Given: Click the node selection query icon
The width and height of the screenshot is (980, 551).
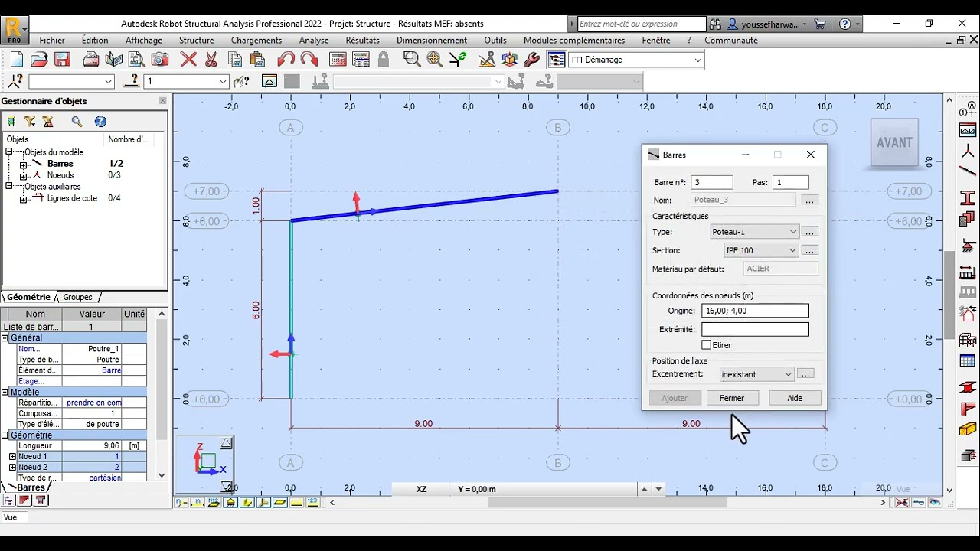Looking at the screenshot, I should (15, 81).
